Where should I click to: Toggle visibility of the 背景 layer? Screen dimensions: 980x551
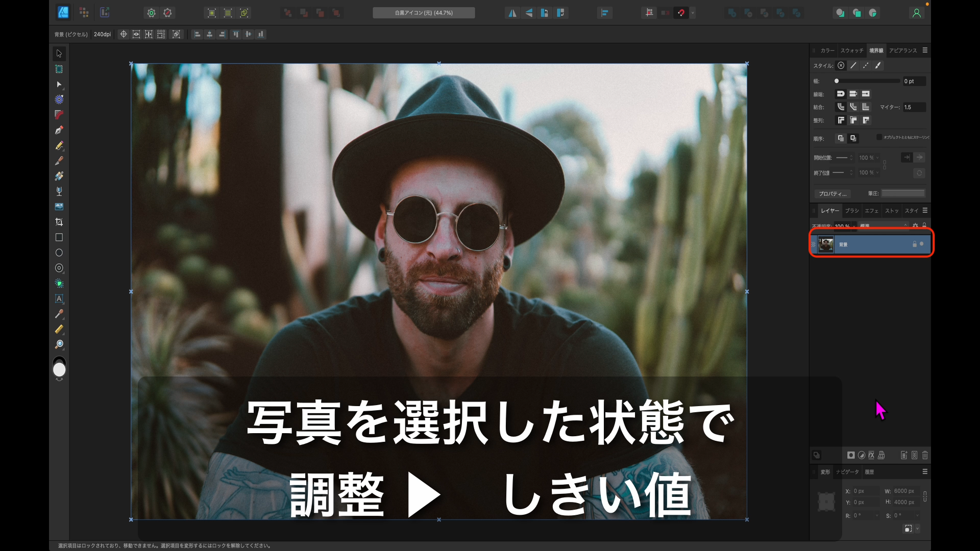[921, 245]
